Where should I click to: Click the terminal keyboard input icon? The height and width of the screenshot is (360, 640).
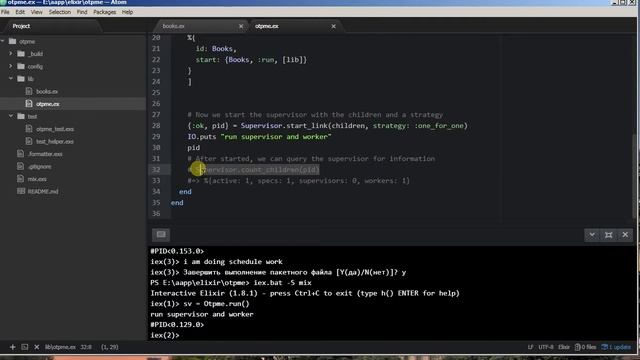coord(161,234)
